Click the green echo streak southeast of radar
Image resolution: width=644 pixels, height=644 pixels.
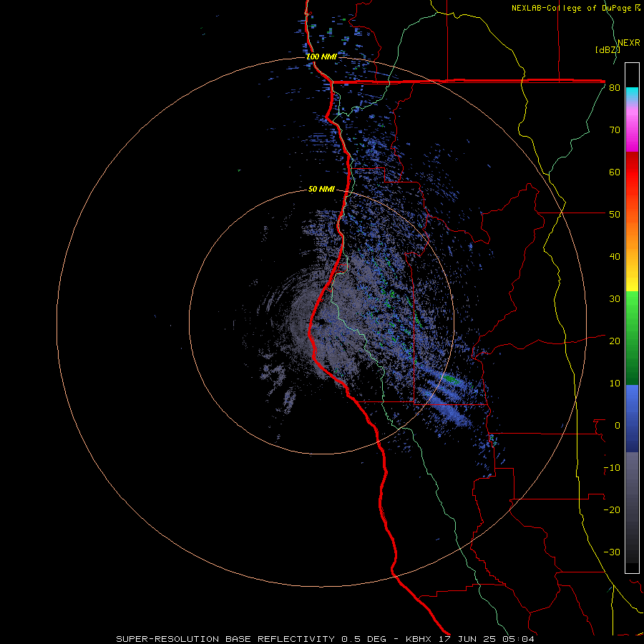[451, 379]
